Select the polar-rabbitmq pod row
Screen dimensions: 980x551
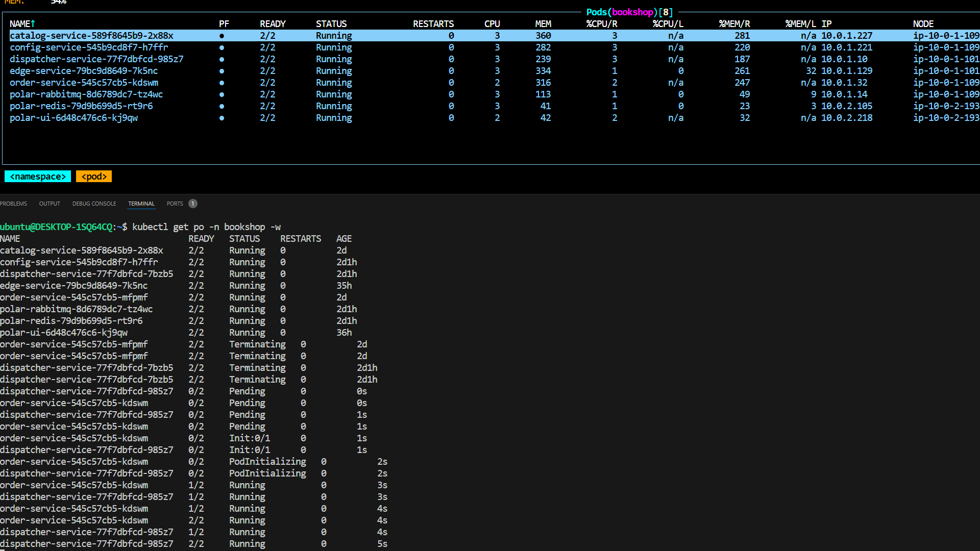pyautogui.click(x=86, y=94)
